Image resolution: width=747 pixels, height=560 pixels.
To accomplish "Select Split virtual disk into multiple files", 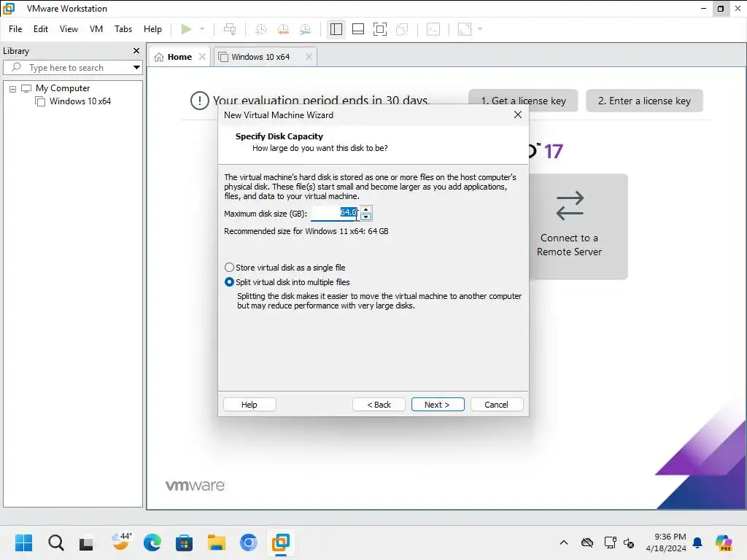I will tap(287, 282).
